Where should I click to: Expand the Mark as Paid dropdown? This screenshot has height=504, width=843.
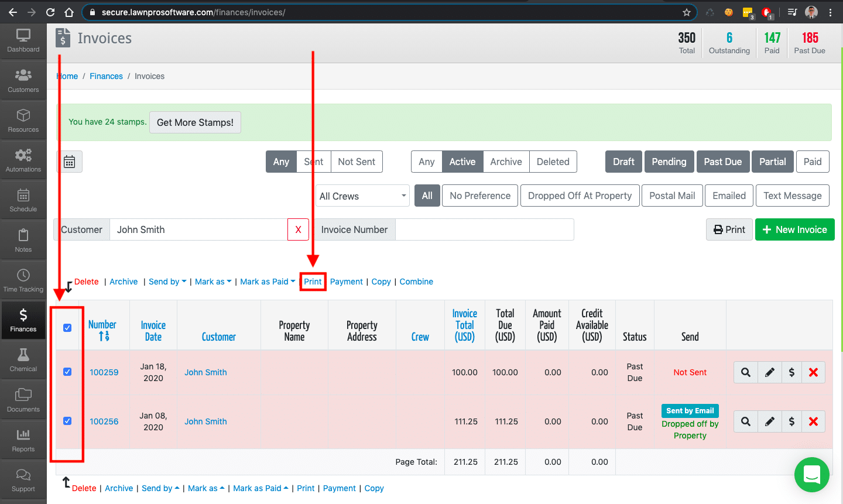[268, 282]
